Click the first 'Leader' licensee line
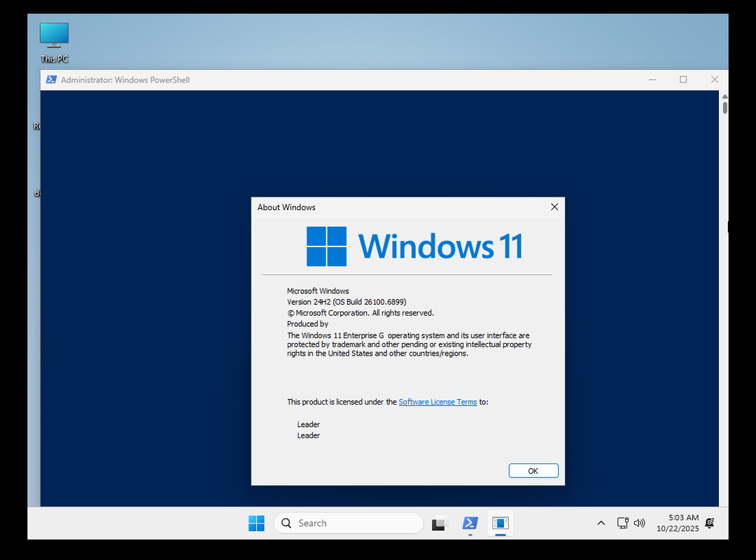 (x=308, y=424)
